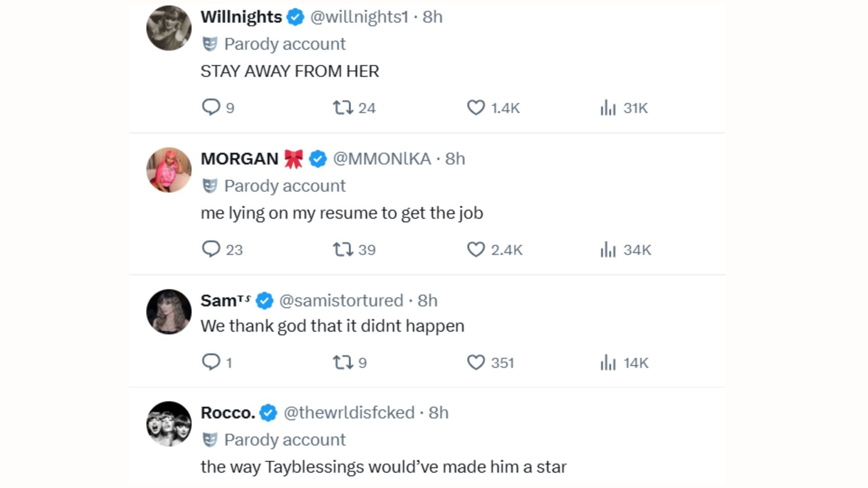Open Willnights profile picture
Viewport: 868px width, 488px height.
[169, 28]
